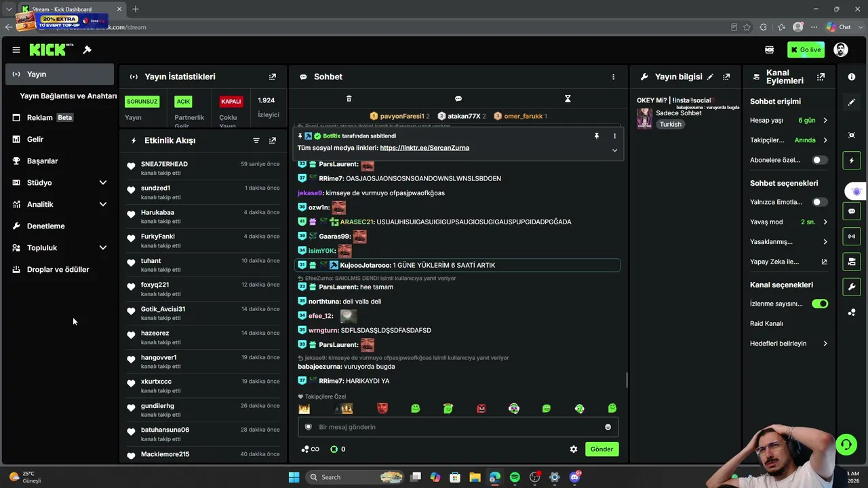This screenshot has height=488, width=868.
Task: Open the Reklam section
Action: (60, 117)
